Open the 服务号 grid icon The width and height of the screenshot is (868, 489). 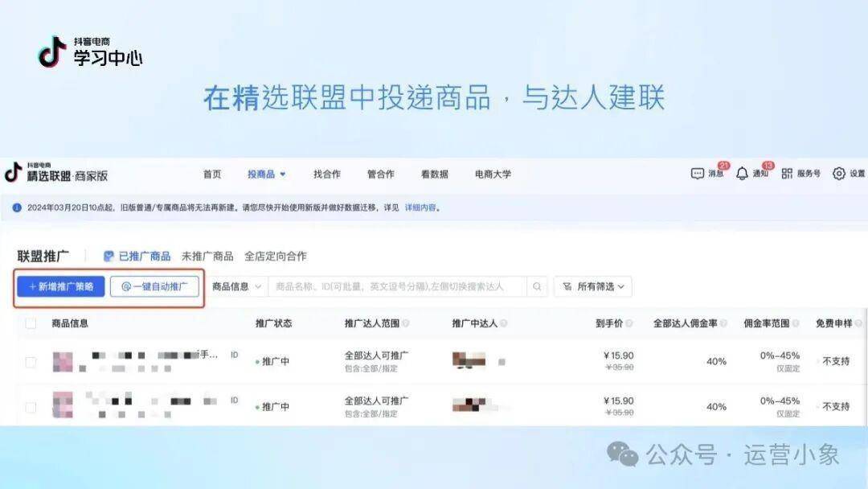pyautogui.click(x=787, y=174)
